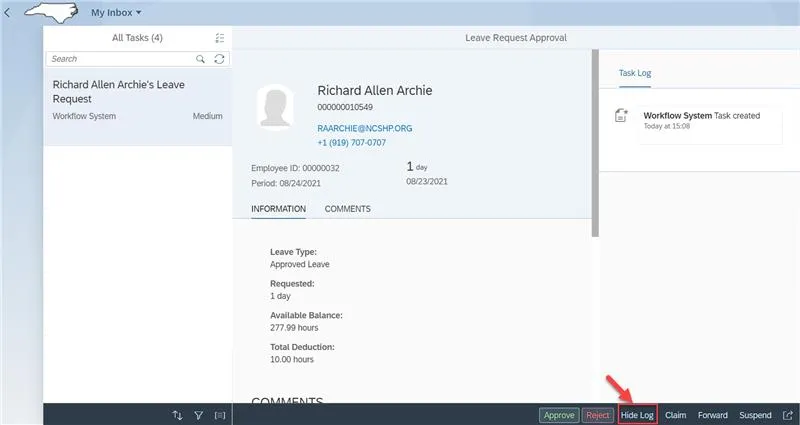
Task: Call phone number +1 (919) 707-0707
Action: point(352,143)
